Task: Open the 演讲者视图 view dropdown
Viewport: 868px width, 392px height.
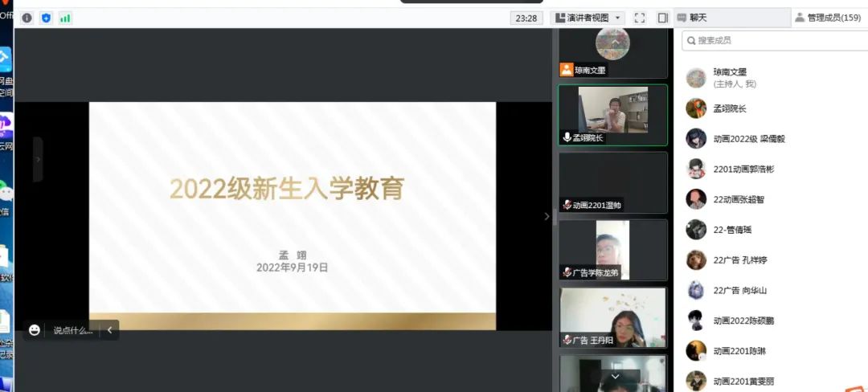Action: 588,18
